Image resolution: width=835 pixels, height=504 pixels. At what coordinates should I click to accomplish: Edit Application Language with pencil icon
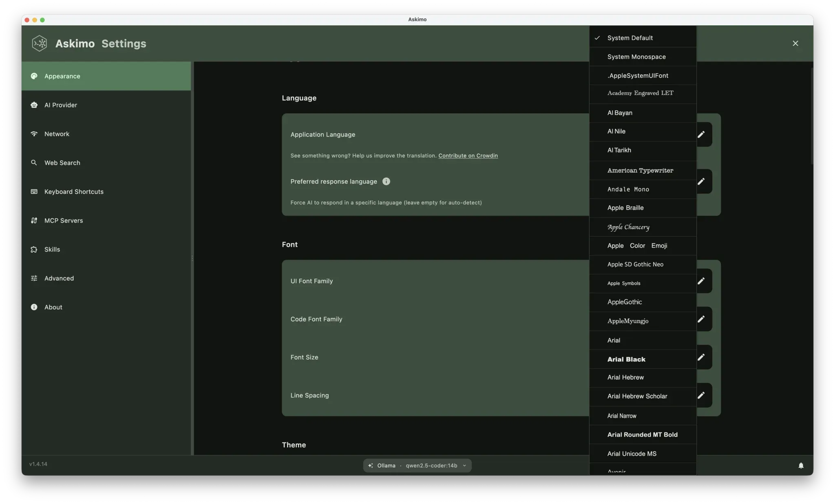pos(701,134)
